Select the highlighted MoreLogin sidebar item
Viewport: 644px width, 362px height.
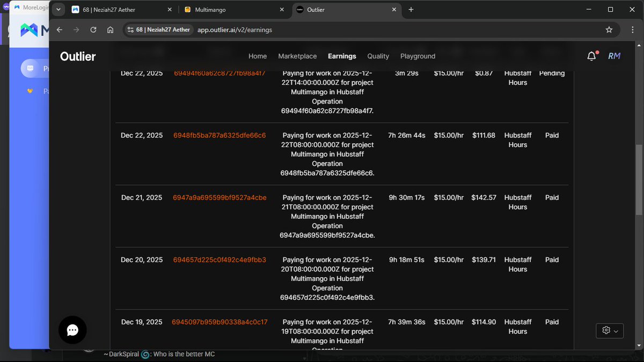(x=35, y=69)
